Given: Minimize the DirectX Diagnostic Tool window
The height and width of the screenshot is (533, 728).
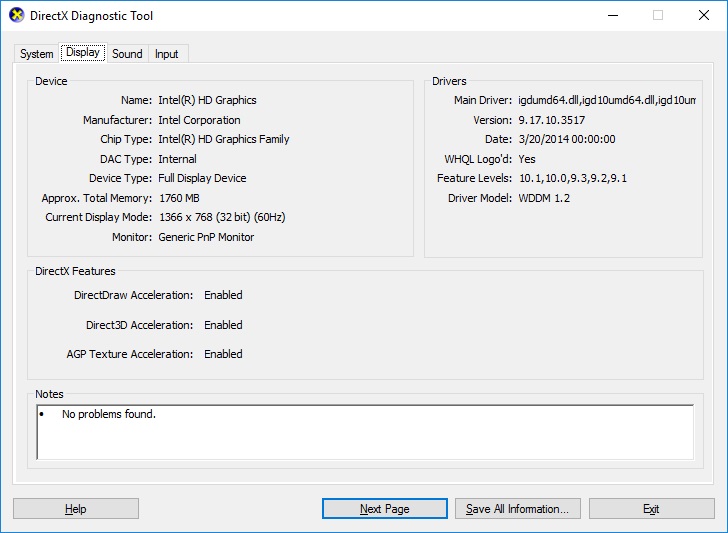Looking at the screenshot, I should click(x=613, y=15).
